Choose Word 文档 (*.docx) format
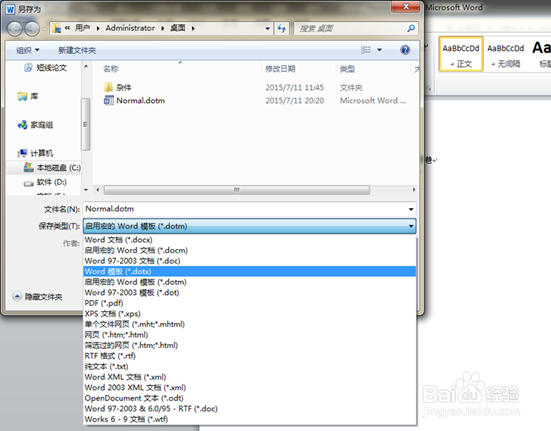This screenshot has width=551, height=431. [x=249, y=240]
